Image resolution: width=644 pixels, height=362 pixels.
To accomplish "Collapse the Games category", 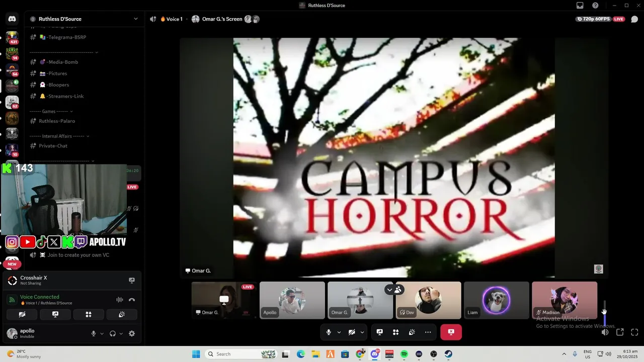I will click(x=51, y=111).
